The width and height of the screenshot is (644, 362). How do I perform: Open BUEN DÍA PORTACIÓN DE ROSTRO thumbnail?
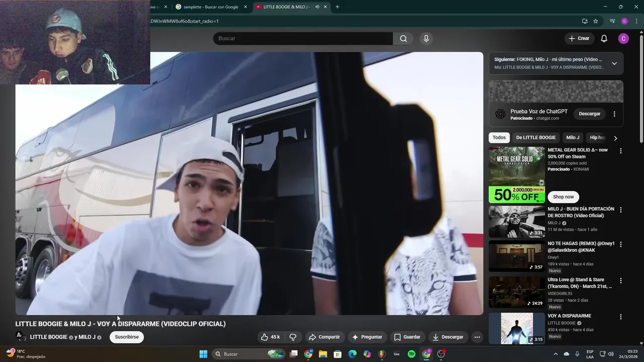pyautogui.click(x=517, y=221)
